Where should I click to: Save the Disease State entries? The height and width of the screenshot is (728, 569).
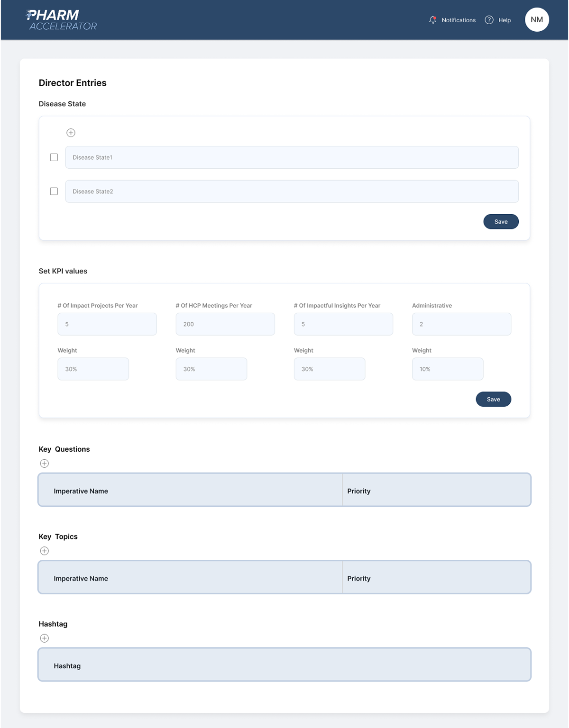pyautogui.click(x=501, y=222)
